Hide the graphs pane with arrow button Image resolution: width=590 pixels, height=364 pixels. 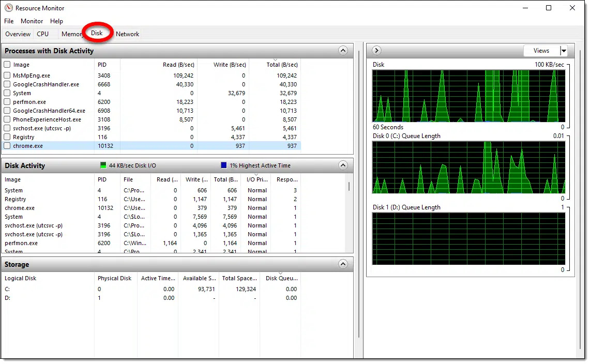pos(376,51)
